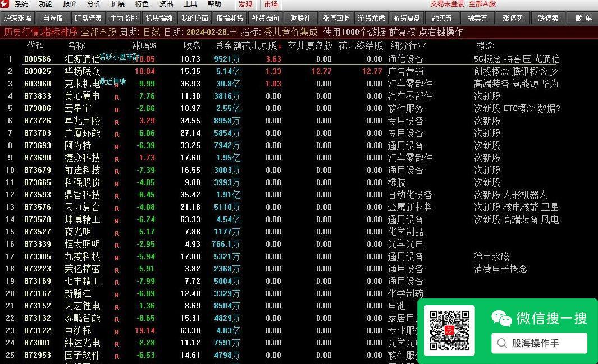
Task: Click the 涨停买 button
Action: point(513,18)
